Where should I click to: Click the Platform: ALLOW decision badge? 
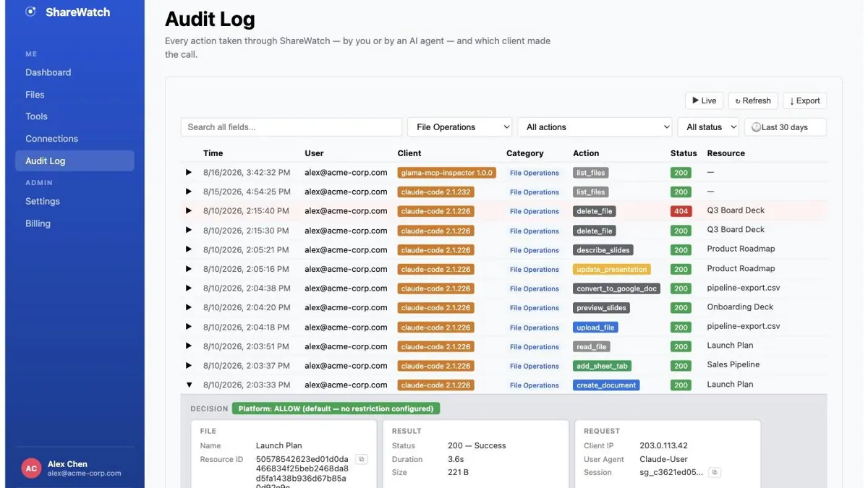coord(336,408)
